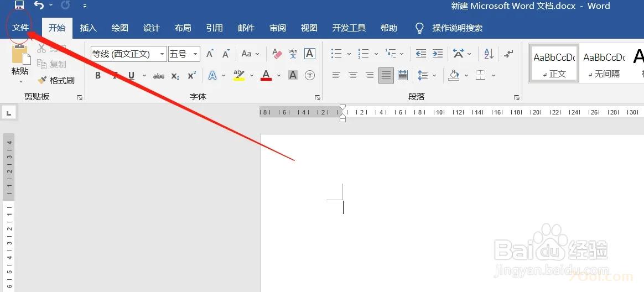Open highlight color dropdown arrow
The height and width of the screenshot is (292, 644).
click(252, 76)
